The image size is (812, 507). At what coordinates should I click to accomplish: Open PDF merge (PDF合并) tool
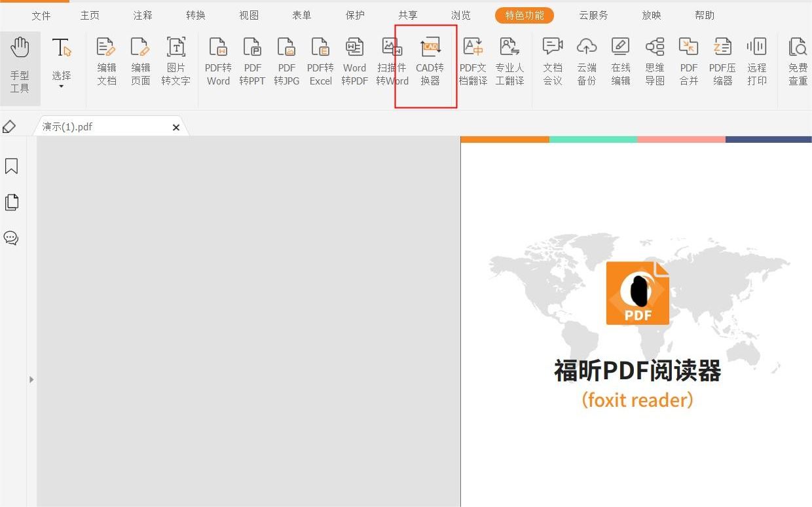coord(689,62)
